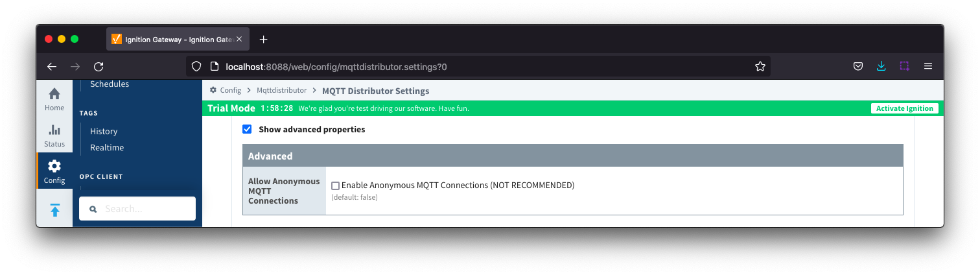
Task: Click the Trial Mode label
Action: tap(231, 108)
